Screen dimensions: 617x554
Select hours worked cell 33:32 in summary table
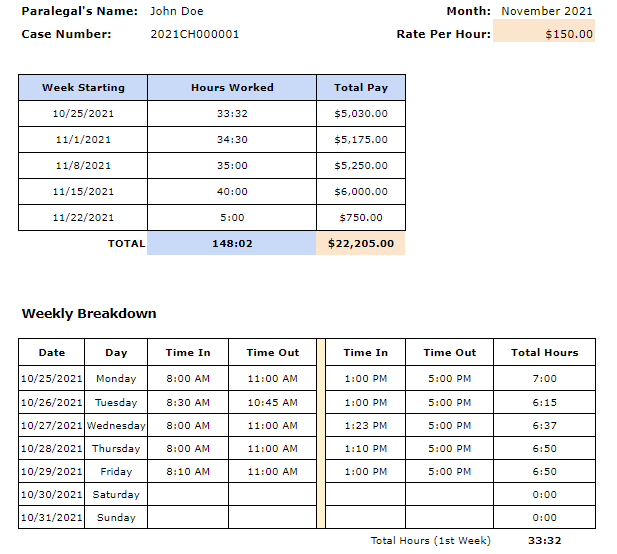232,114
